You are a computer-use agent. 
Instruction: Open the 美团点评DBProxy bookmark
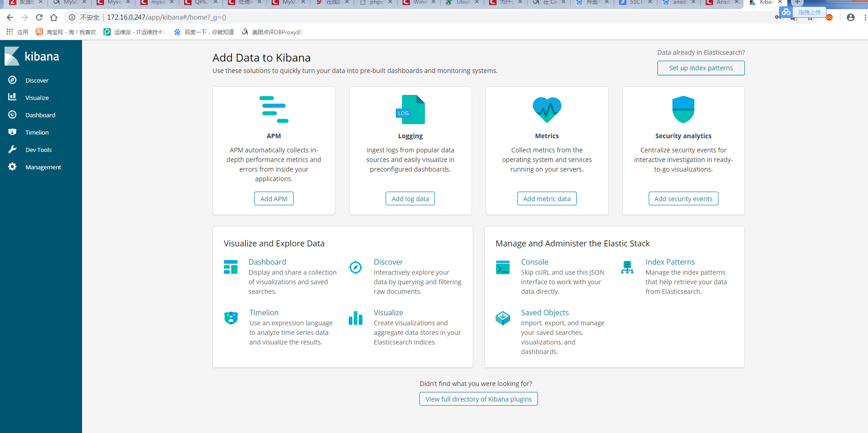[x=272, y=32]
